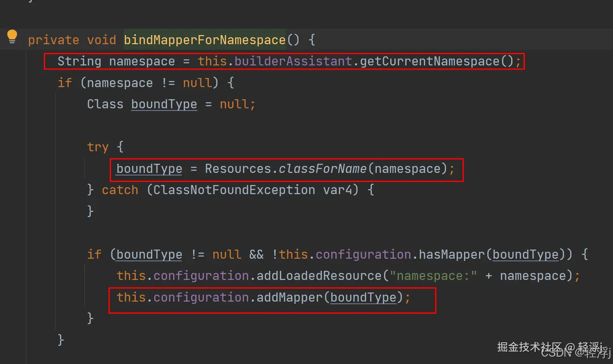Click boundType argument inside addMapper
The height and width of the screenshot is (364, 613).
(364, 297)
